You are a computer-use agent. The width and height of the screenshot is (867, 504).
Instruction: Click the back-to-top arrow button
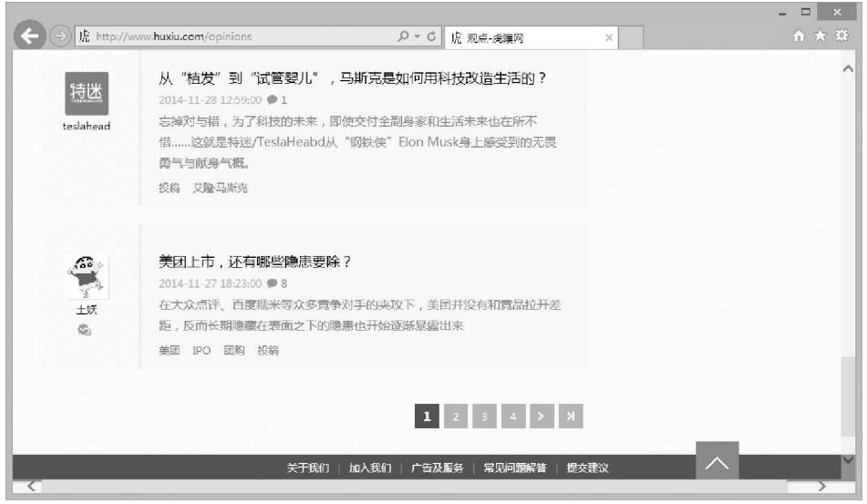point(717,462)
